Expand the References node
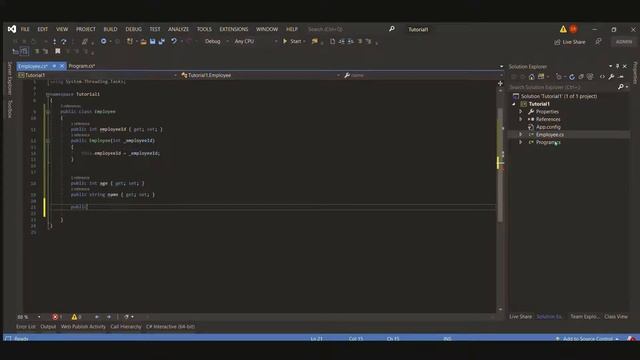 point(521,119)
